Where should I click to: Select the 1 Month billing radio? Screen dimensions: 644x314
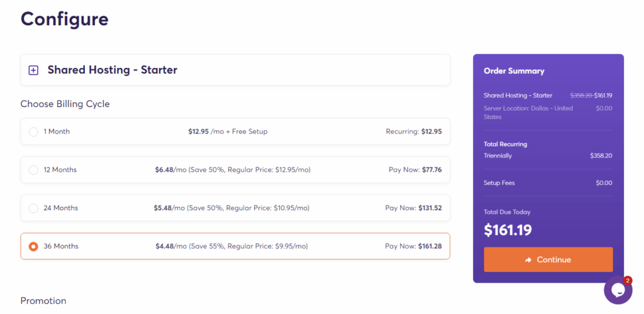33,132
